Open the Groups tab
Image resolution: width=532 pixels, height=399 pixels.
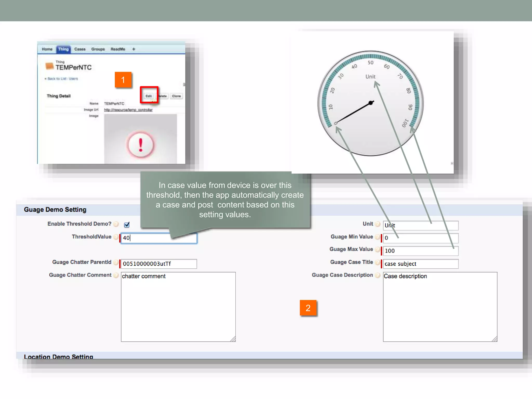[98, 49]
